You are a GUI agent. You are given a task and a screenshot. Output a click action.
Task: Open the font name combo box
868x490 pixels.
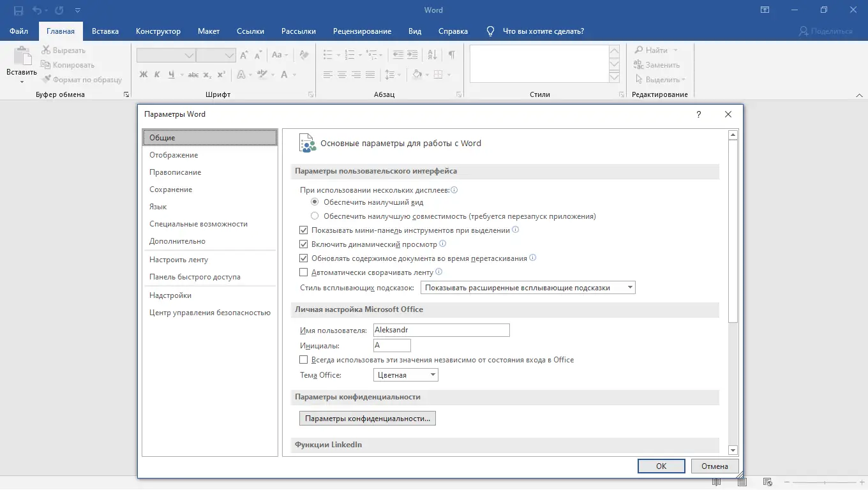(166, 56)
